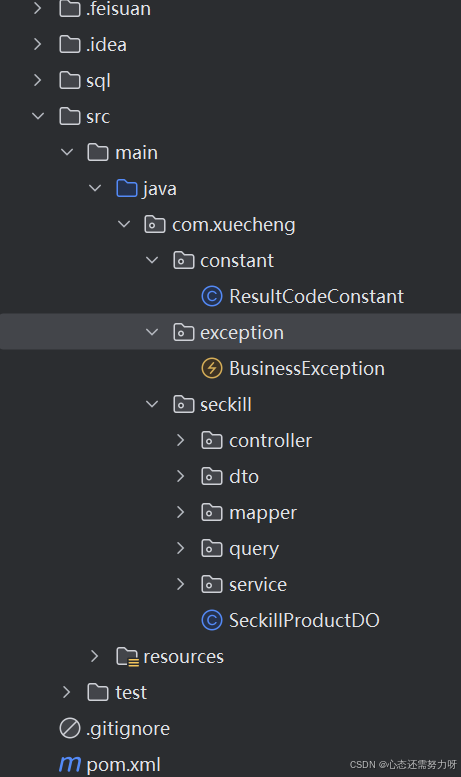Select the resources folder name

183,657
